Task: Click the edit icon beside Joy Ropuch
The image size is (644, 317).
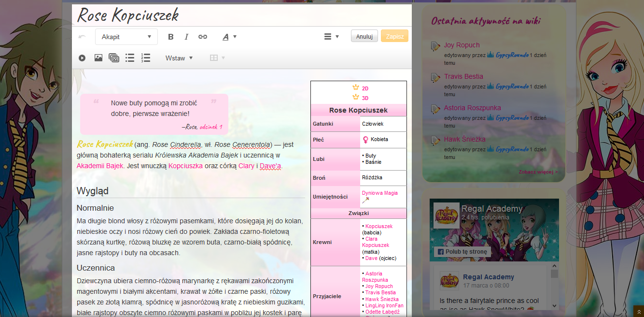Action: 435,46
